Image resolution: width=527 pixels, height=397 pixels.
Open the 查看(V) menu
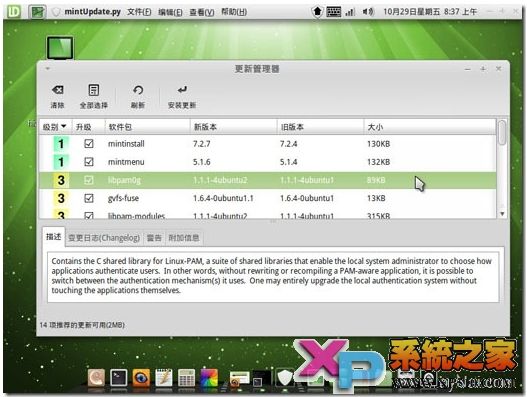tap(201, 12)
